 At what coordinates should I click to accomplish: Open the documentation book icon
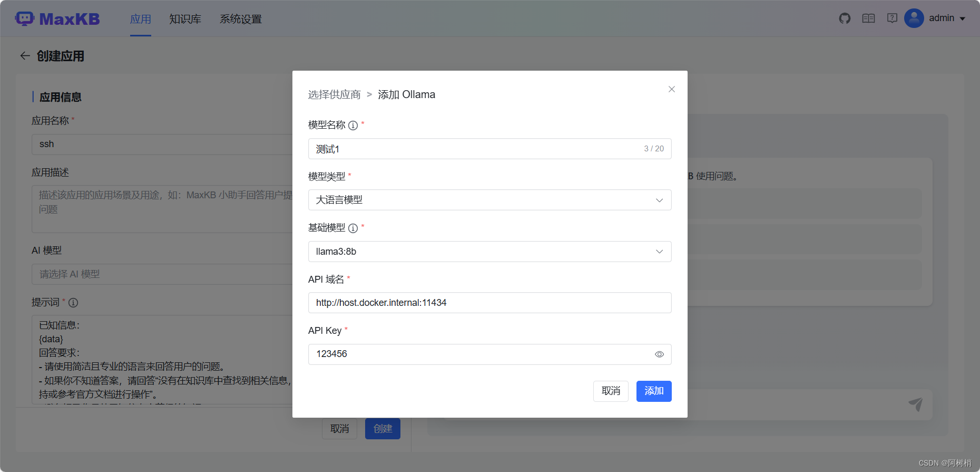(x=868, y=18)
